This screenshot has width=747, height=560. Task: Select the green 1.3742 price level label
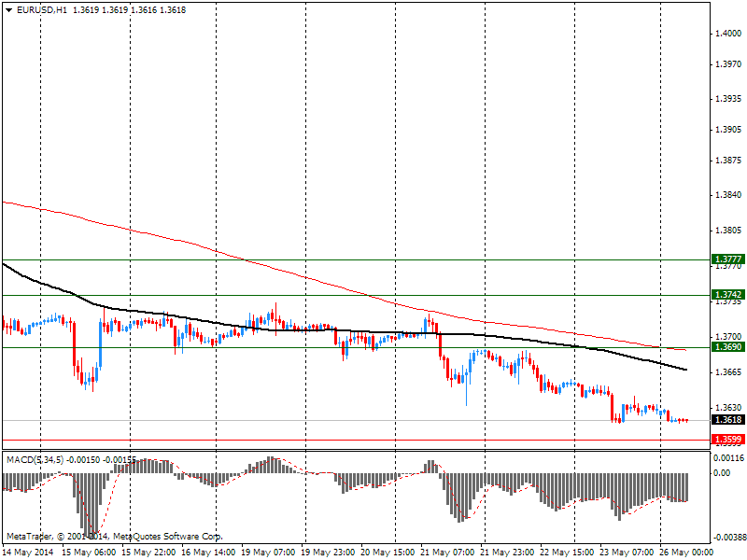pyautogui.click(x=727, y=295)
